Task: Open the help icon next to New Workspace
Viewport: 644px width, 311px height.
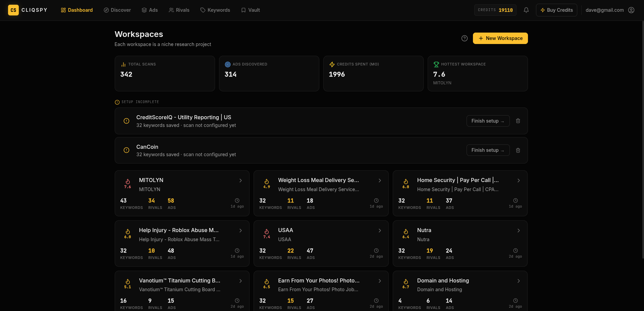Action: (x=464, y=38)
